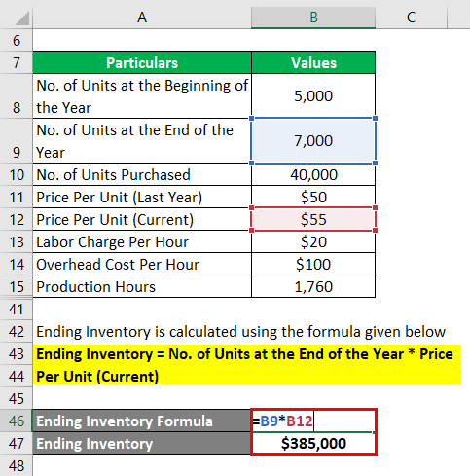Select cell 'Price Per Unit (Current)'
Image resolution: width=470 pixels, height=476 pixels.
click(142, 220)
